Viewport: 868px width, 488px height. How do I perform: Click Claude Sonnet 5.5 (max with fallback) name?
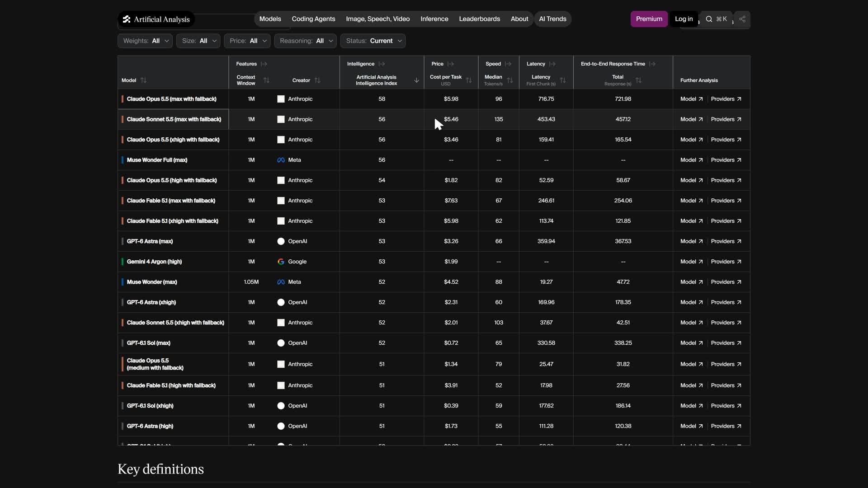(174, 119)
